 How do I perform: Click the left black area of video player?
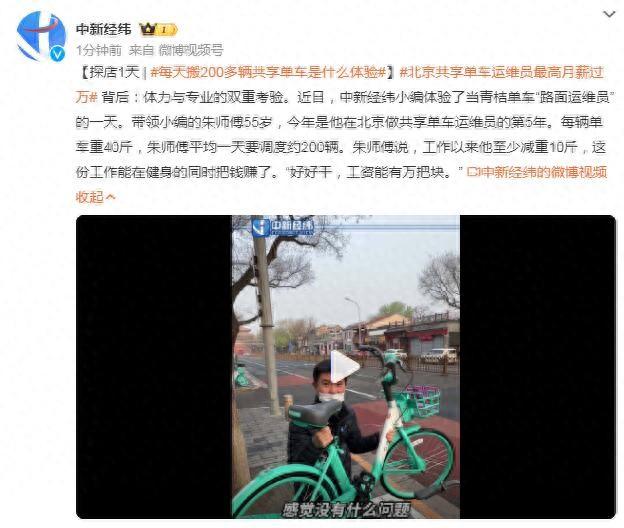(154, 366)
